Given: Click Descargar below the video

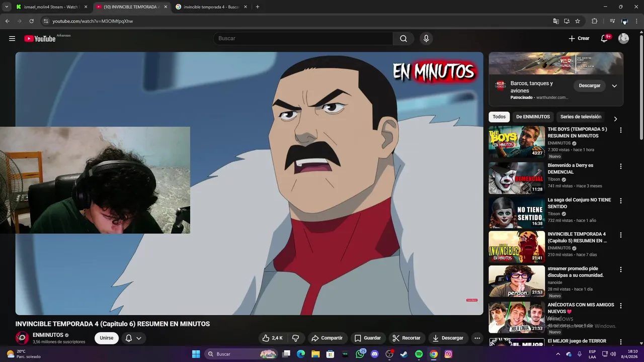Looking at the screenshot, I should pos(448,338).
